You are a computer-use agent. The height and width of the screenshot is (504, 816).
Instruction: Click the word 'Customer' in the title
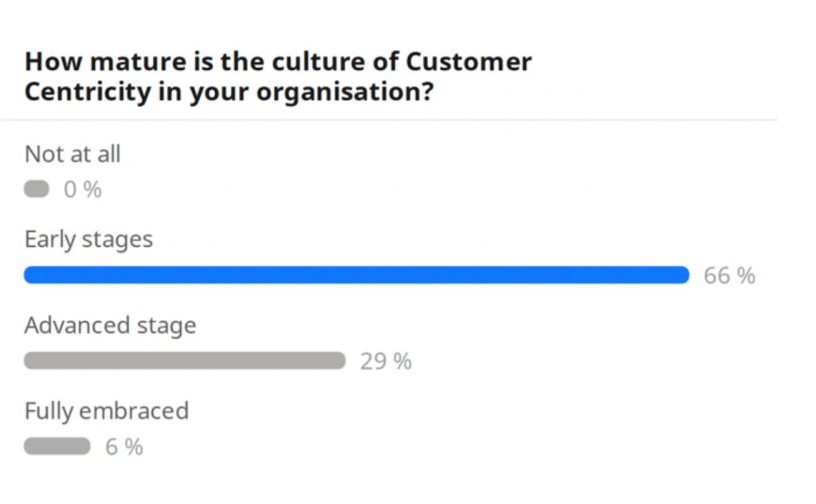click(469, 61)
